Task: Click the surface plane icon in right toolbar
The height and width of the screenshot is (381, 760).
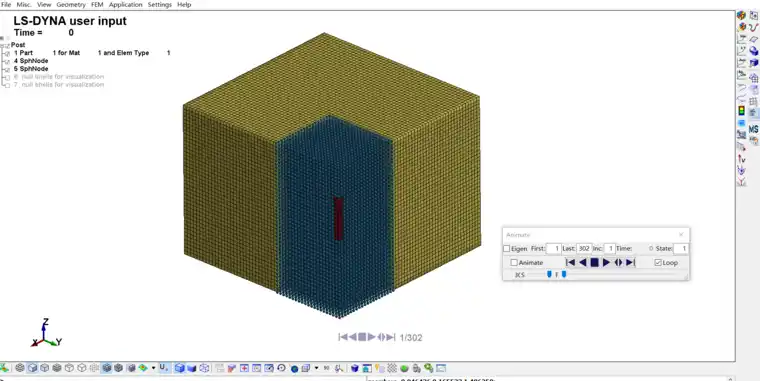Action: point(754,39)
